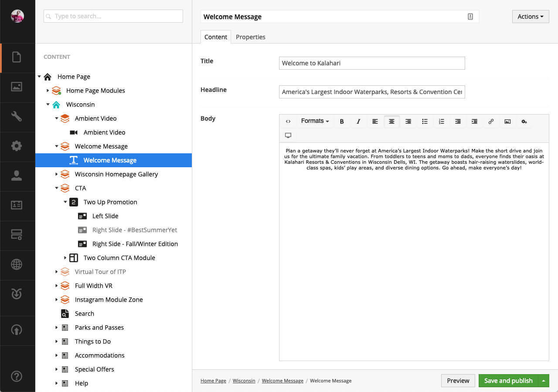Click the Headline input field
The image size is (558, 392).
point(372,92)
